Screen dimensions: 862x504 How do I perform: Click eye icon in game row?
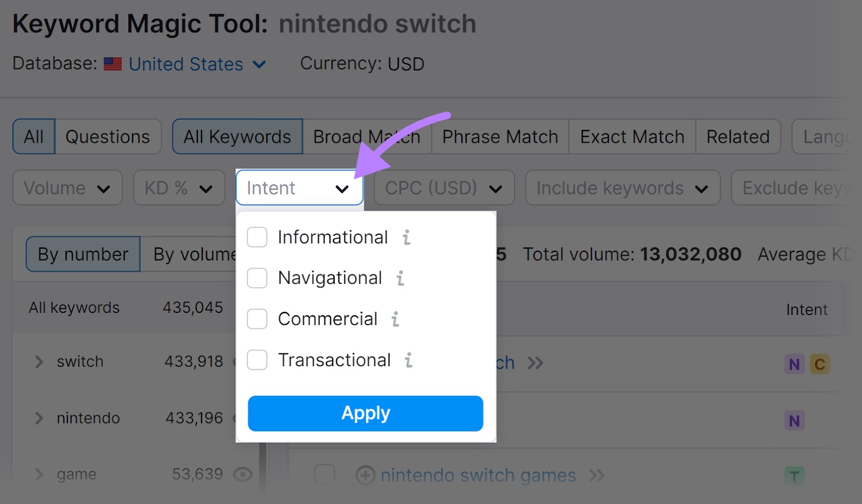click(243, 474)
